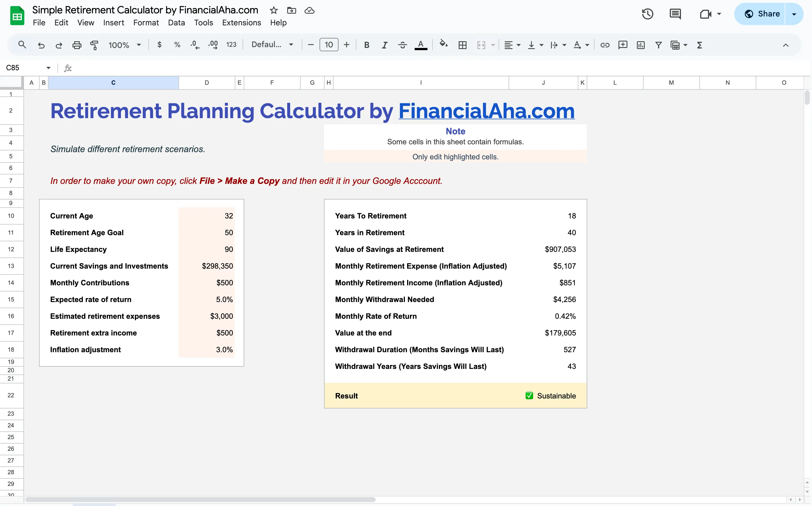Create a filter with funnel icon

point(658,45)
